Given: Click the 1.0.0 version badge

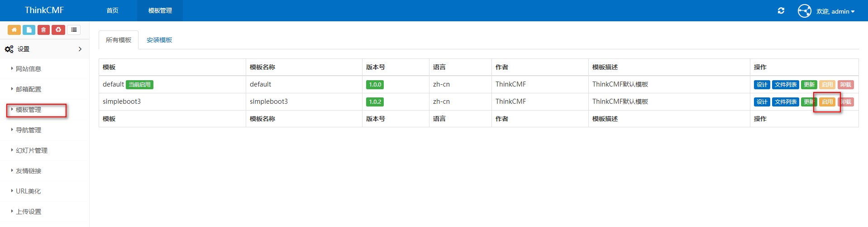Looking at the screenshot, I should coord(375,85).
